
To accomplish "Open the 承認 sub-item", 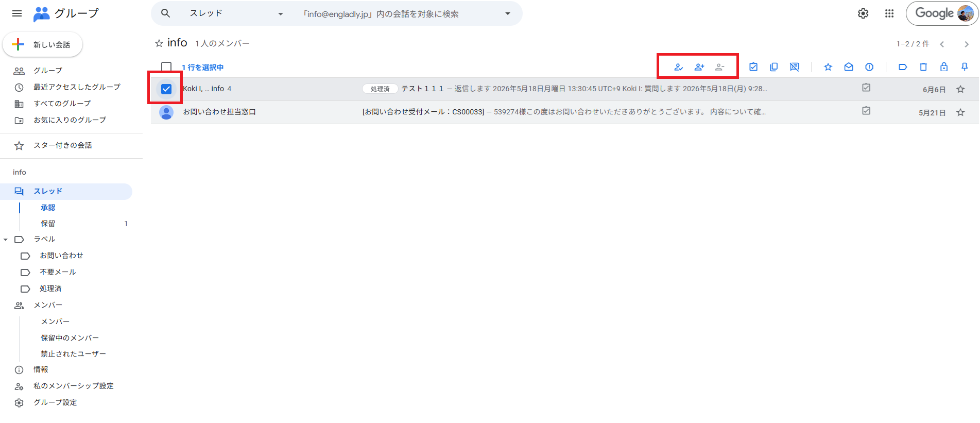I will coord(48,208).
